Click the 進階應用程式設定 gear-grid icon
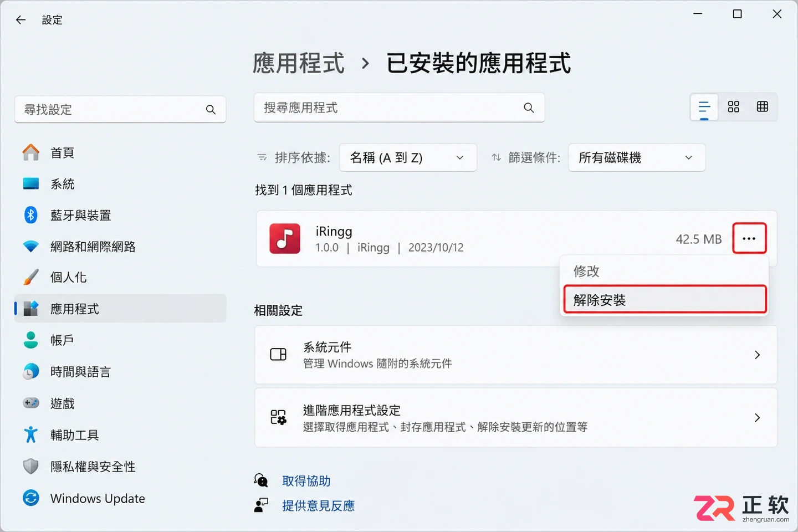The width and height of the screenshot is (798, 532). point(278,417)
